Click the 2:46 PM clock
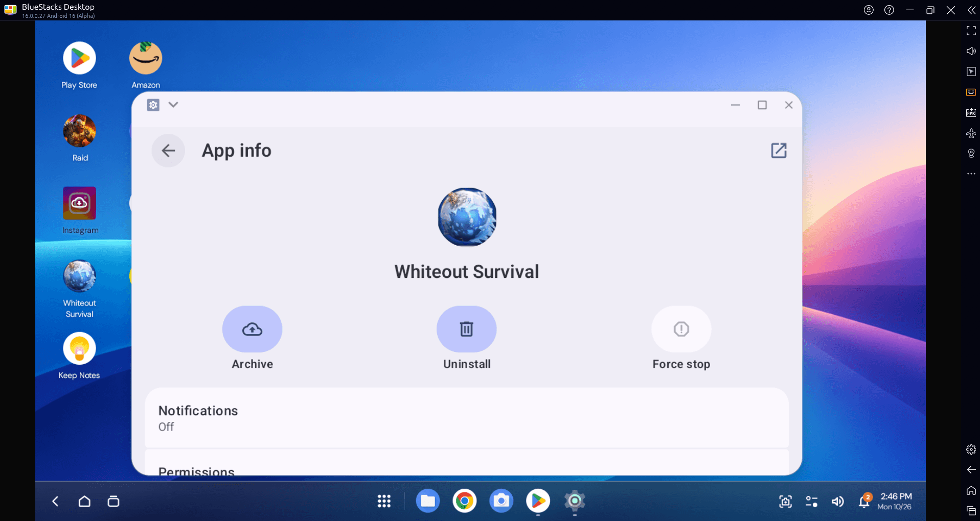The image size is (980, 521). coord(896,496)
